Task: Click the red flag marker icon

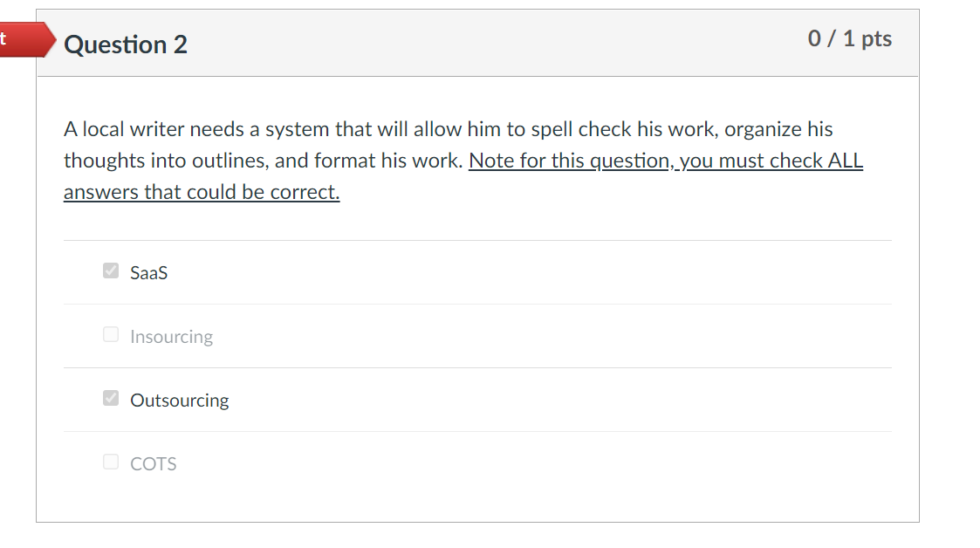Action: pos(26,39)
